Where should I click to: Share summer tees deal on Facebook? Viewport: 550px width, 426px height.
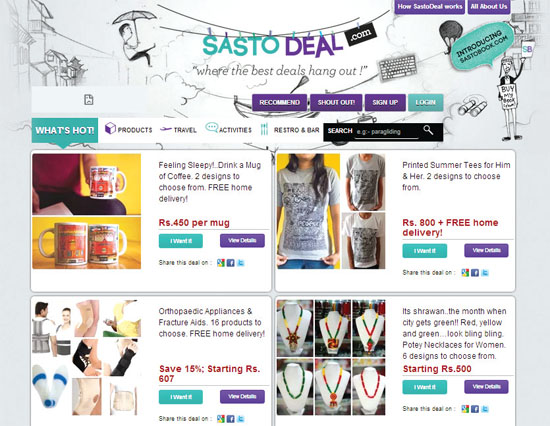click(x=475, y=272)
